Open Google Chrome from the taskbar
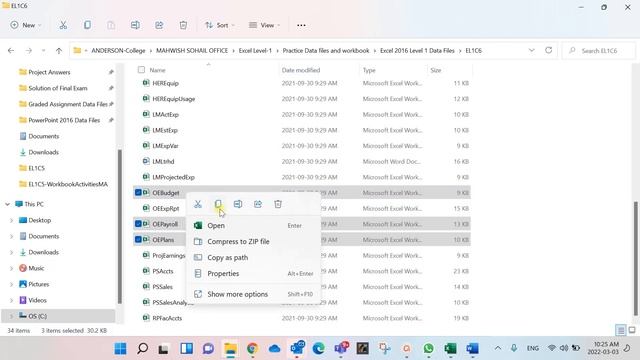The height and width of the screenshot is (360, 640). pos(252,349)
